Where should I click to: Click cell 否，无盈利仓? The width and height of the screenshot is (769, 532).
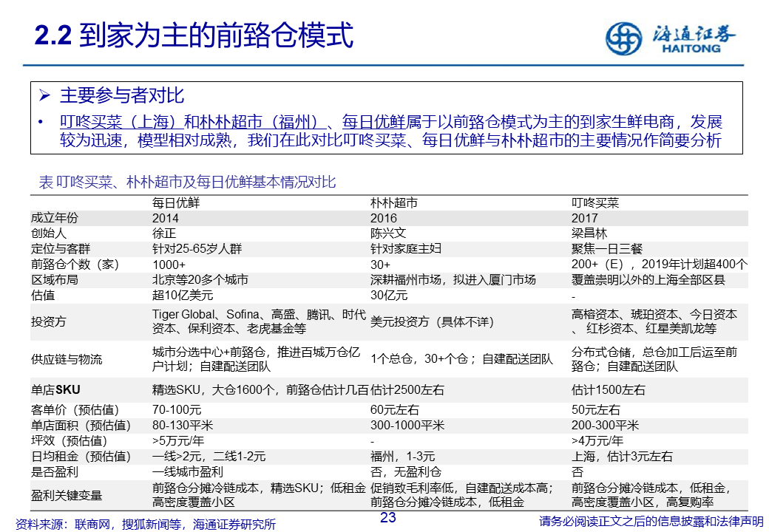(x=406, y=472)
